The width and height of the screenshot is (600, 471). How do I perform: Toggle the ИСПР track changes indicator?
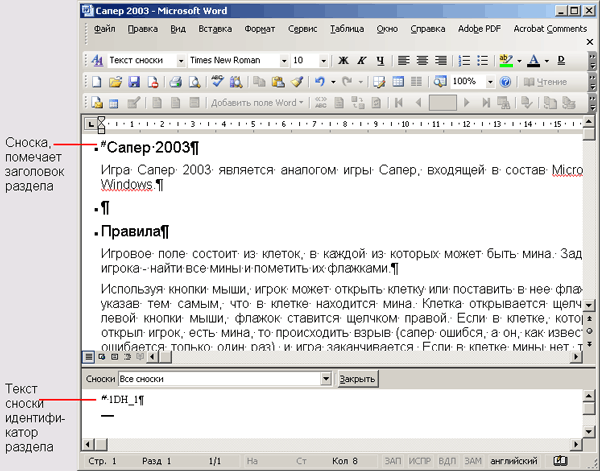pos(419,461)
